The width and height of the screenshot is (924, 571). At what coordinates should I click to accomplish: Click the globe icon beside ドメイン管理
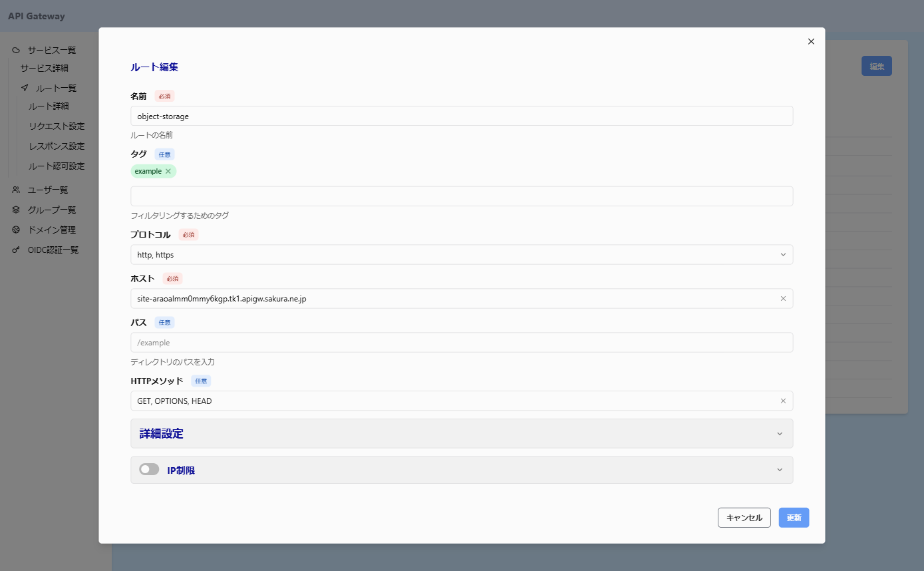(16, 230)
